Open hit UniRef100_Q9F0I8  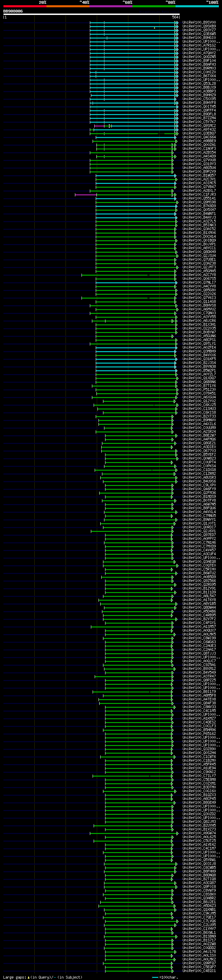(x=199, y=886)
